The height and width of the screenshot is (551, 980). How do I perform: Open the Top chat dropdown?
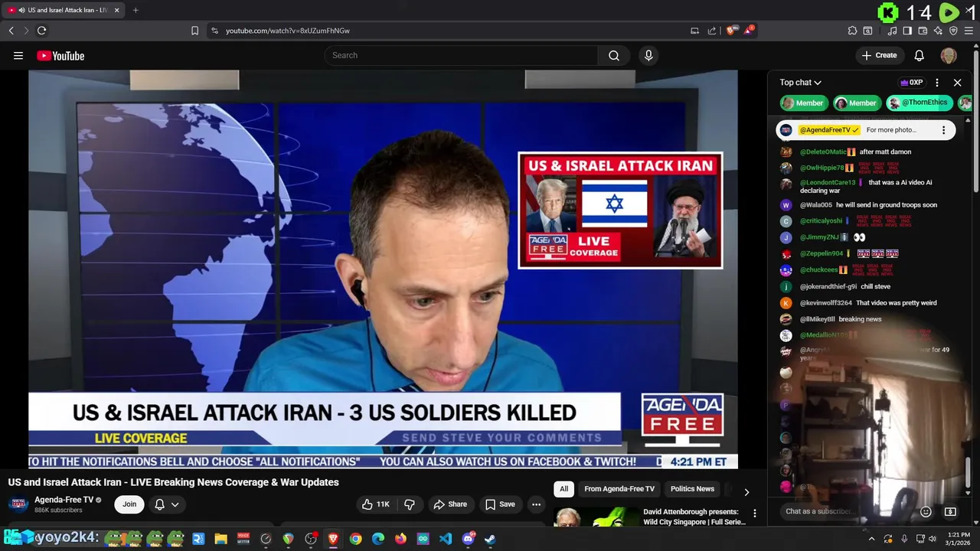pyautogui.click(x=801, y=83)
